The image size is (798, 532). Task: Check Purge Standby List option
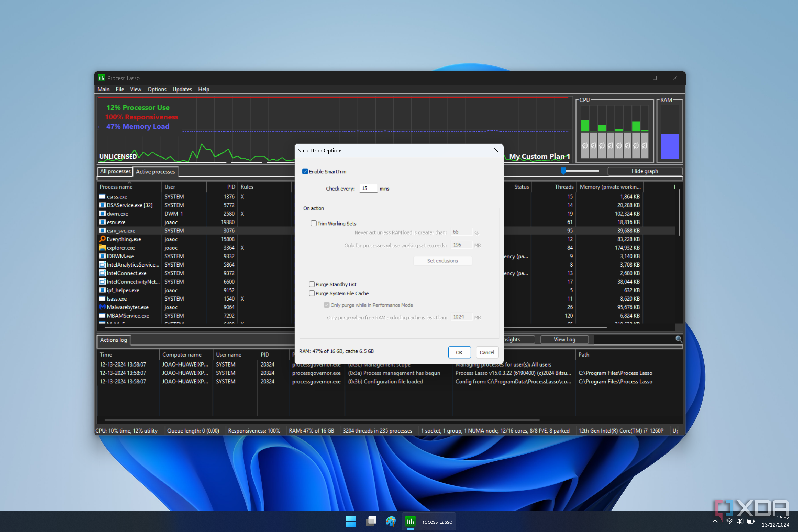pyautogui.click(x=312, y=284)
